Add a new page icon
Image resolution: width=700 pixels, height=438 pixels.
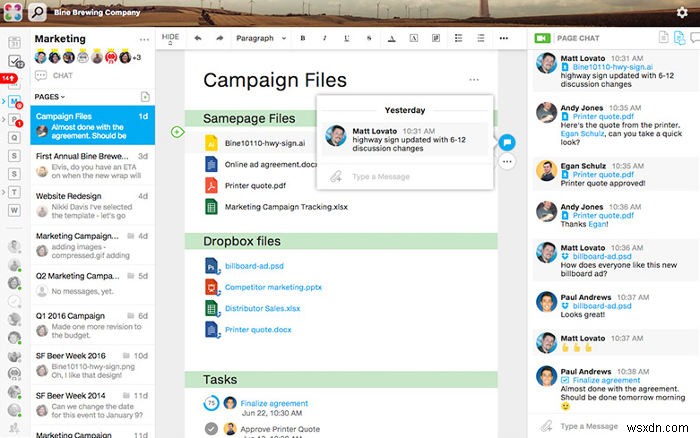(145, 97)
